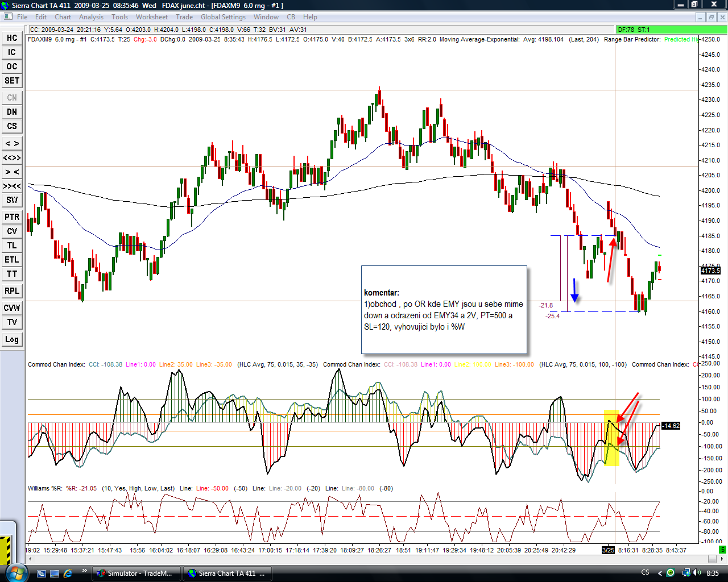This screenshot has width=728, height=582.
Task: Click Sierra Chart TA 411 taskbar button
Action: [226, 573]
